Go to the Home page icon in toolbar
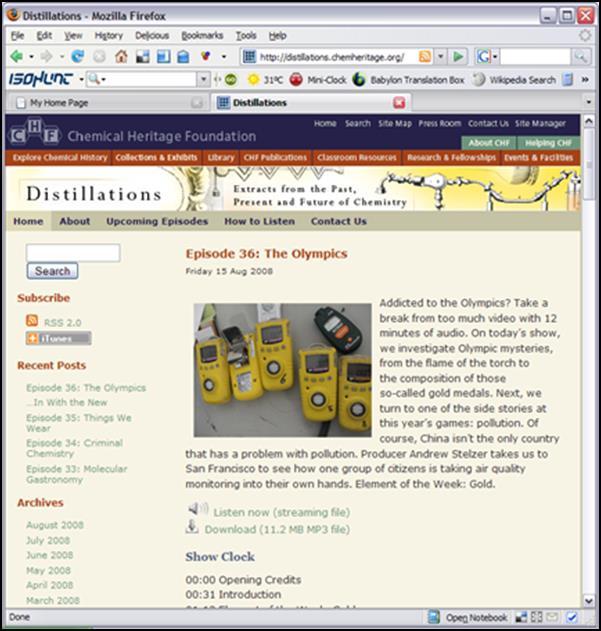This screenshot has height=631, width=601. pos(121,56)
